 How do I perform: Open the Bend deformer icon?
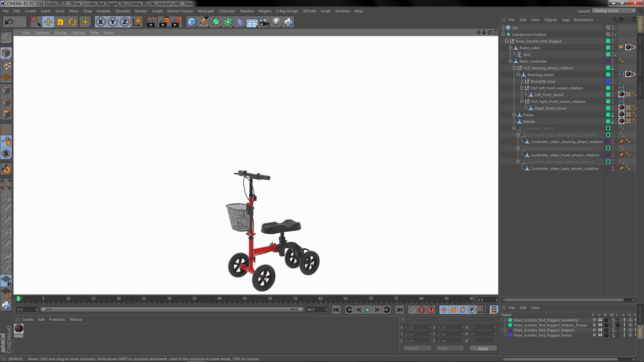(240, 22)
